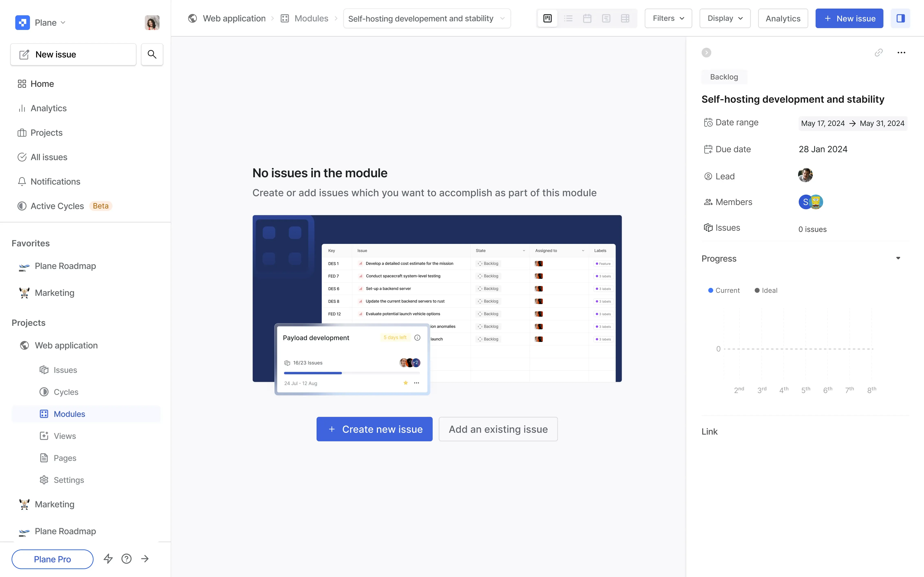Open the Filters dropdown
Screen dimensions: 924x577
668,18
